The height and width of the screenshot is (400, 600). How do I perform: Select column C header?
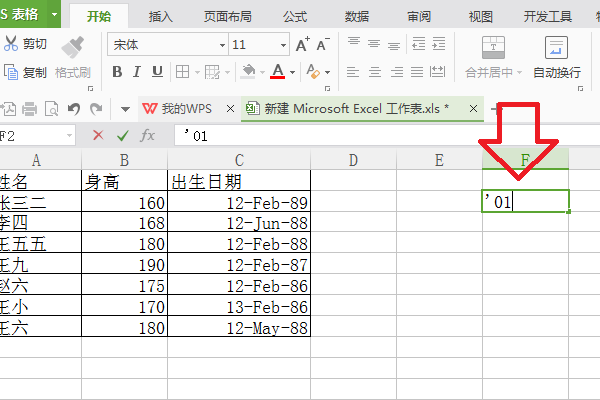[239, 160]
